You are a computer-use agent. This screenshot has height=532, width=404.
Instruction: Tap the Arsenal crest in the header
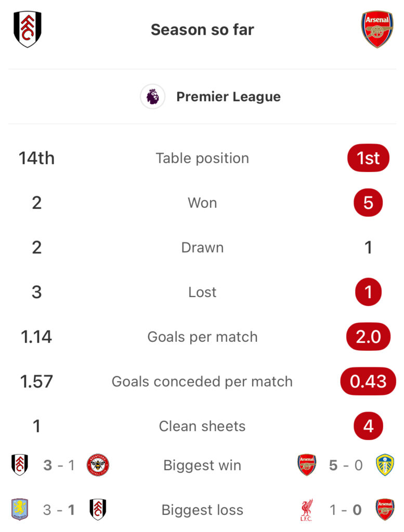[x=377, y=30]
